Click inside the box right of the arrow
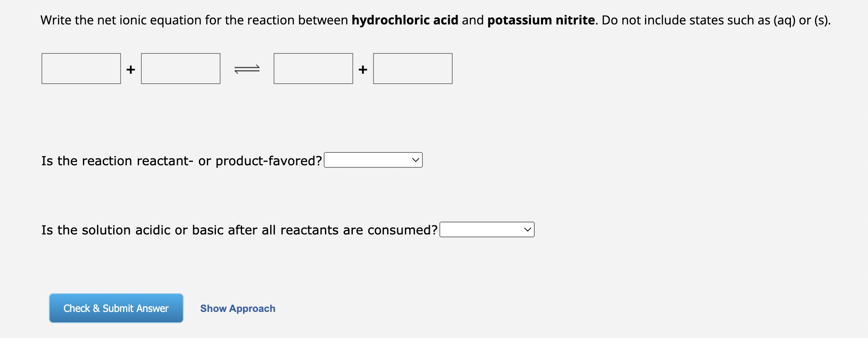 313,68
